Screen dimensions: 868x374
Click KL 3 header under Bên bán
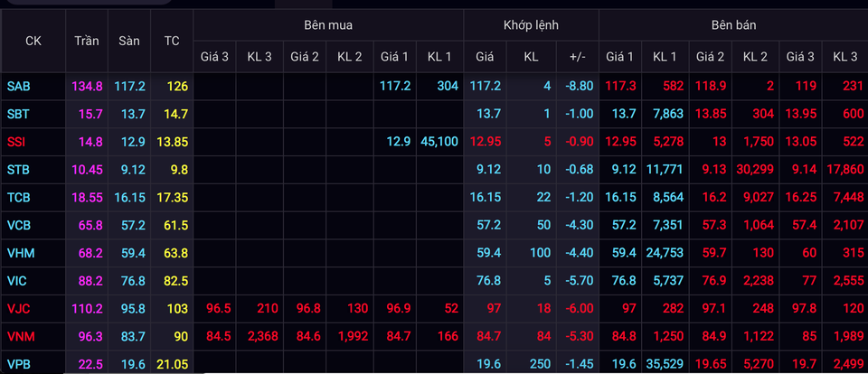pyautogui.click(x=845, y=56)
